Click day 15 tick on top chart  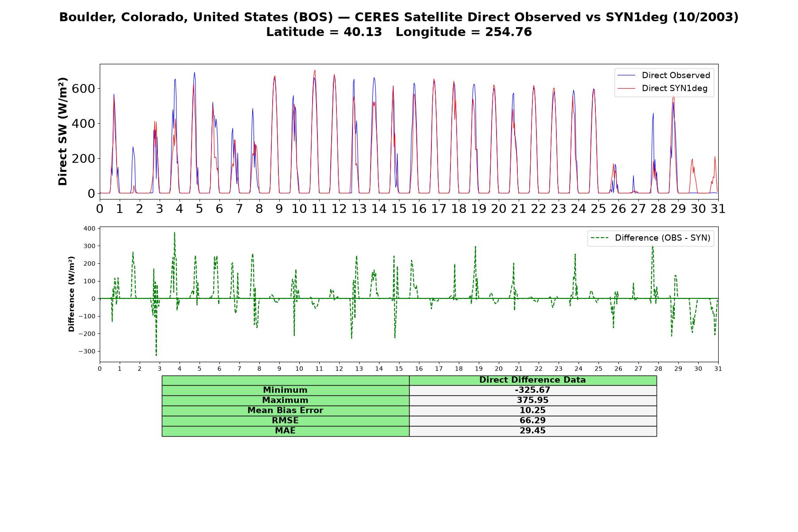[x=399, y=208]
